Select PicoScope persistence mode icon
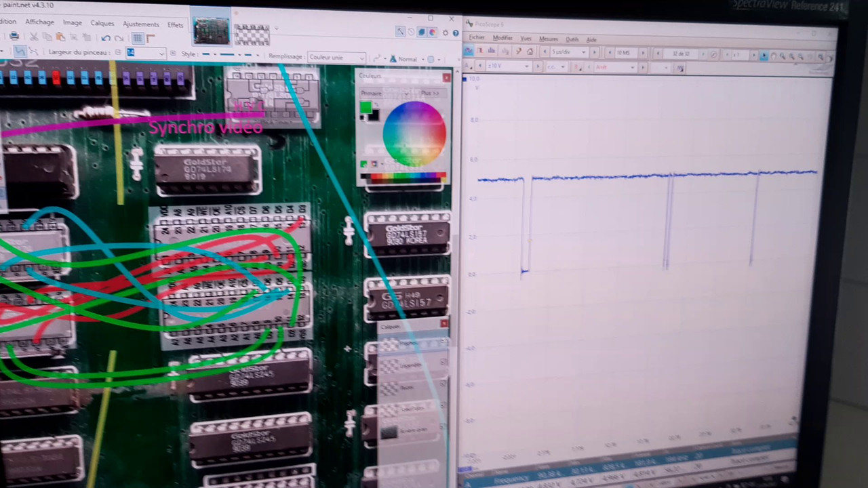This screenshot has height=488, width=868. point(480,50)
